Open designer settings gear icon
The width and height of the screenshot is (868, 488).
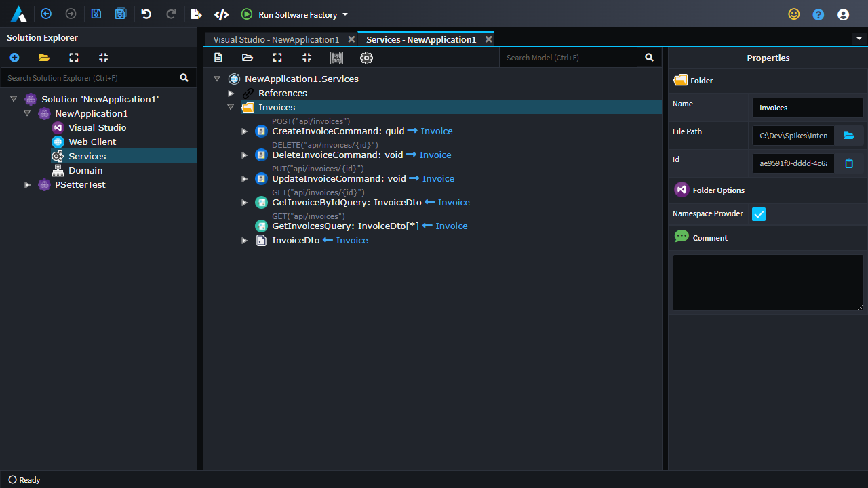tap(366, 58)
